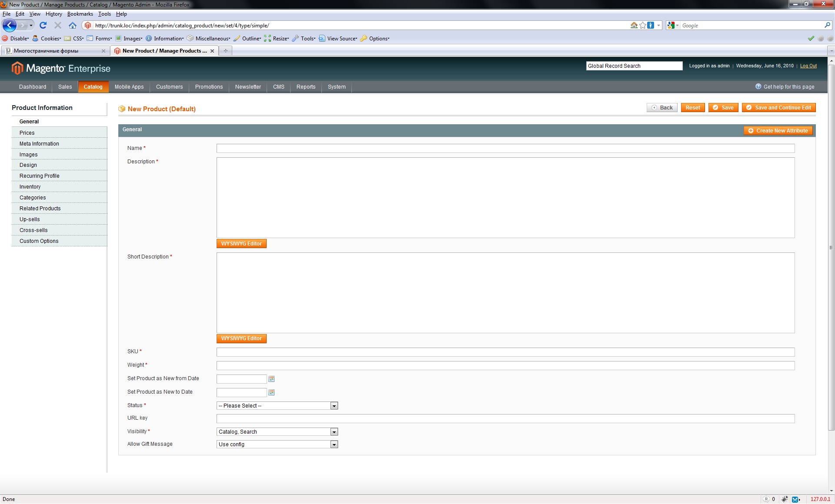Viewport: 835px width, 504px height.
Task: Click the Firefox reload page icon
Action: pos(43,26)
